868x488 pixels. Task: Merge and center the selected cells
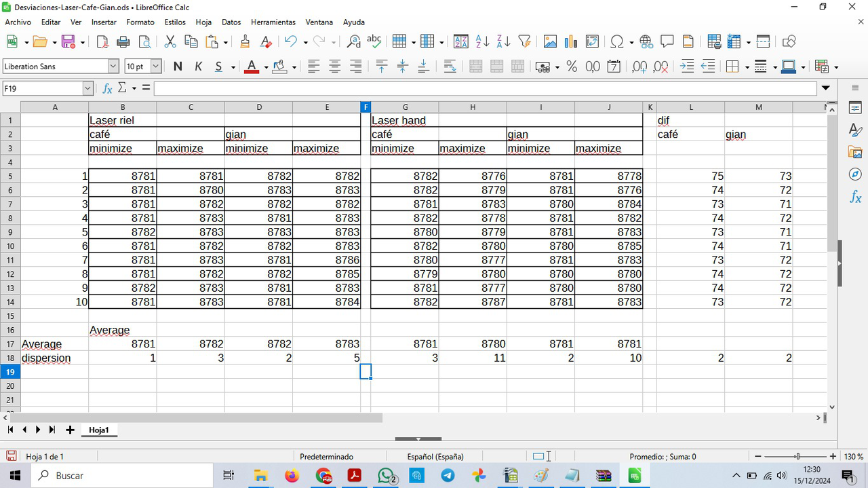click(x=475, y=67)
